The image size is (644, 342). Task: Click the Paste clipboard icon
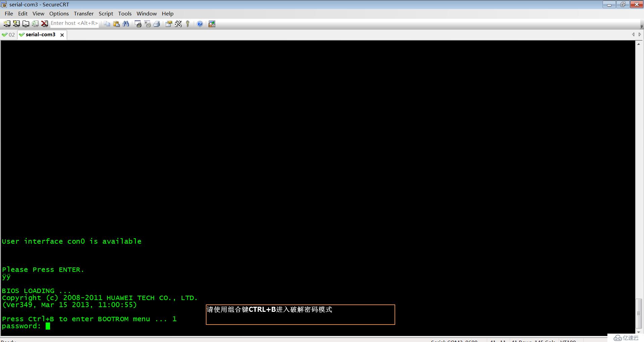click(116, 23)
